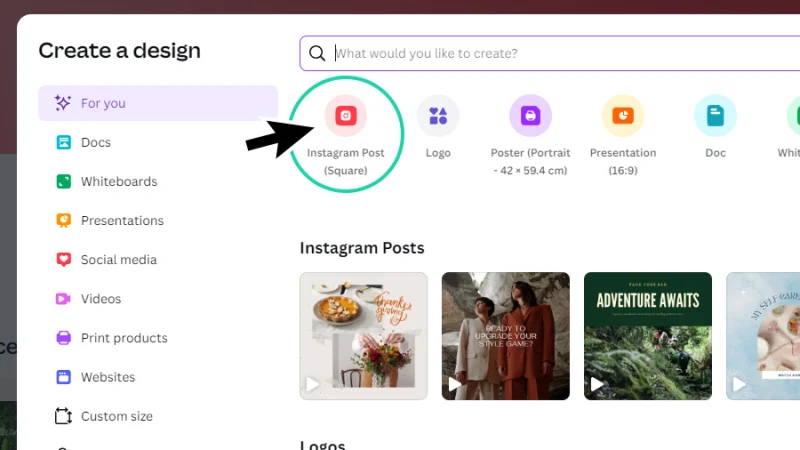Open the self care template thumbnail
The width and height of the screenshot is (800, 450).
point(763,336)
